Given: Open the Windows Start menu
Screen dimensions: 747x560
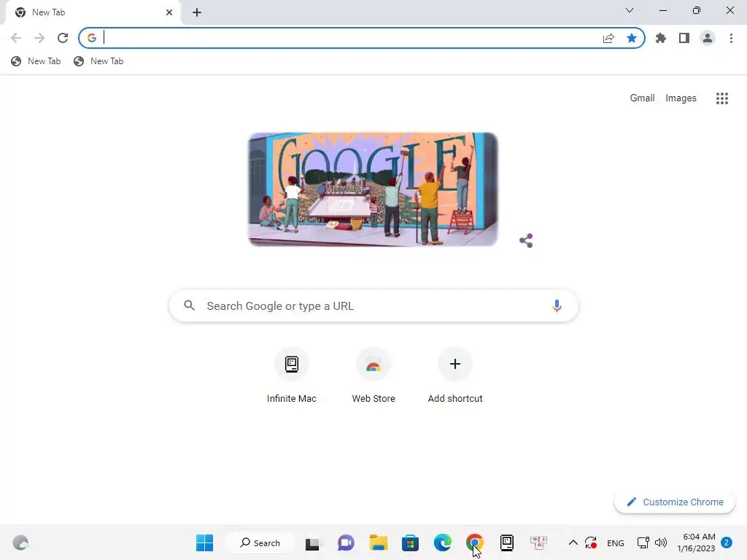Looking at the screenshot, I should 205,542.
